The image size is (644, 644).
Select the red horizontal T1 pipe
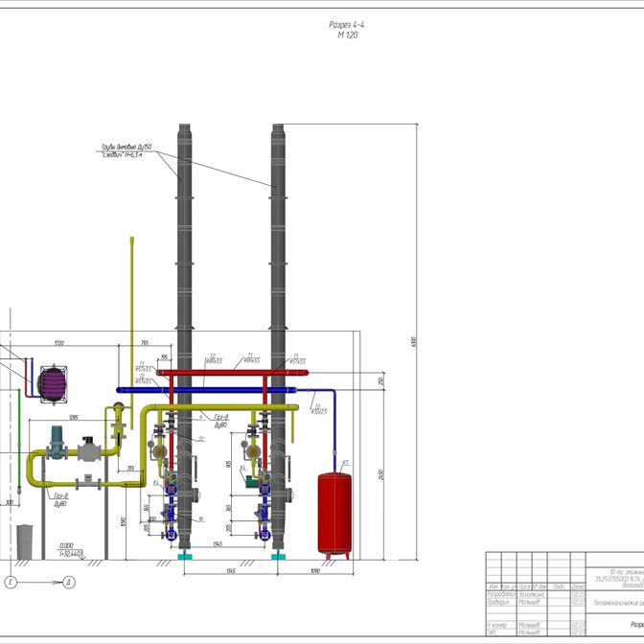point(240,371)
